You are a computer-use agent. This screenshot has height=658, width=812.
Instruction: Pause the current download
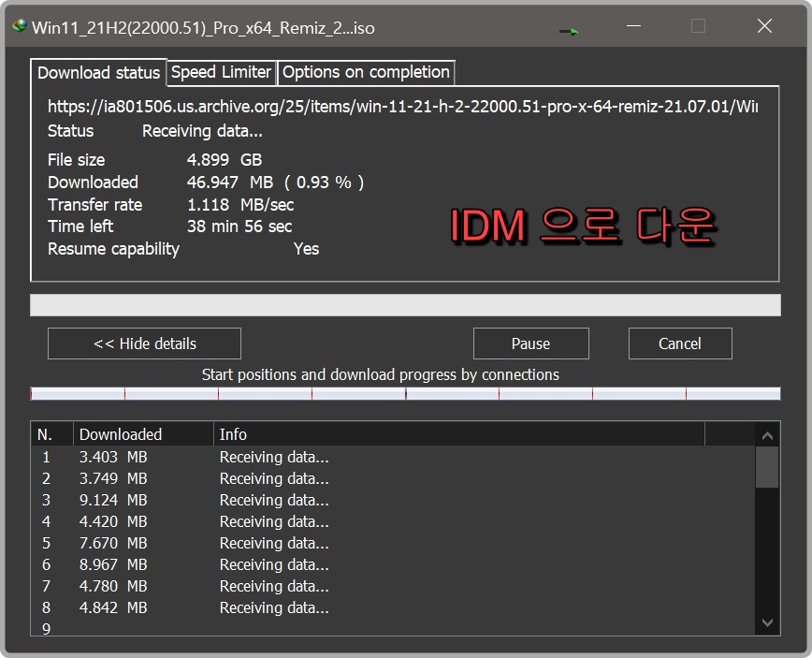[530, 344]
